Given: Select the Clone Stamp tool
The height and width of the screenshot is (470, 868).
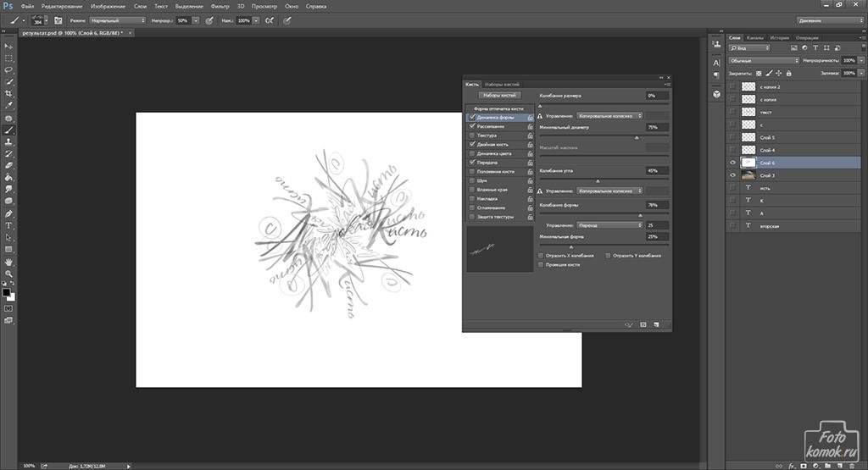Looking at the screenshot, I should 8,142.
